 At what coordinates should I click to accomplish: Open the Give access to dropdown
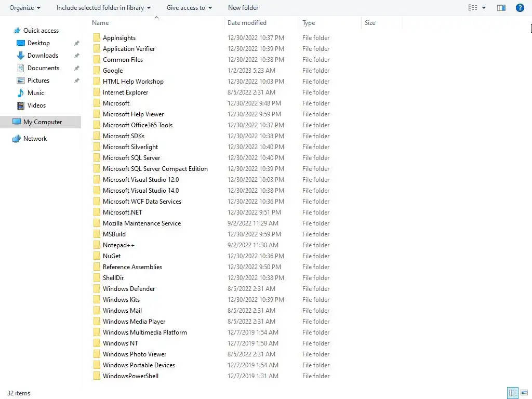tap(189, 7)
